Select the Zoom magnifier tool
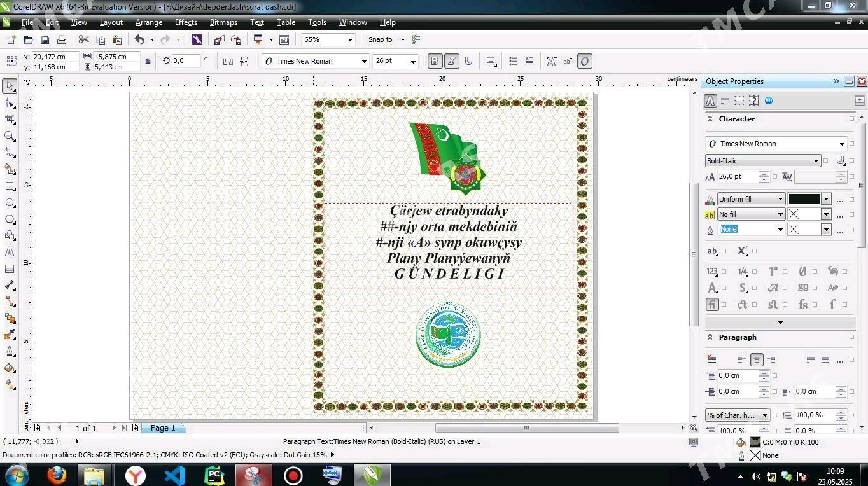The height and width of the screenshot is (486, 868). (x=10, y=136)
